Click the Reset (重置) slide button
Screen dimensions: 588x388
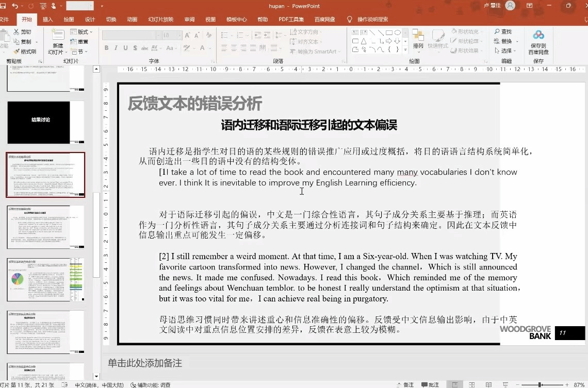coord(80,42)
